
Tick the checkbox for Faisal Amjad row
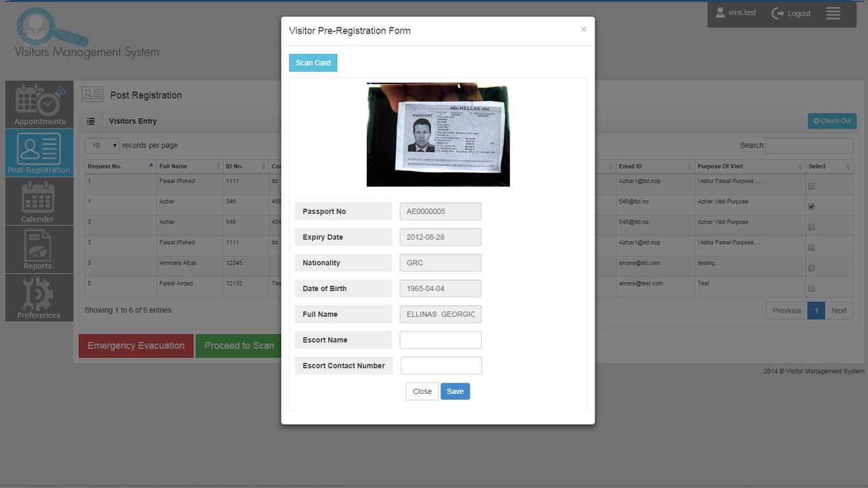click(x=811, y=288)
